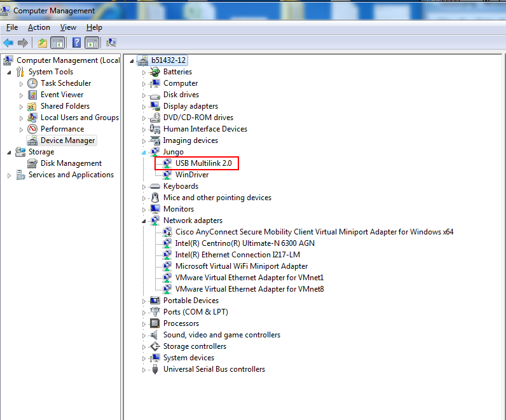Click the Up one level folder icon
Viewport: 506px width, 420px height.
point(43,43)
